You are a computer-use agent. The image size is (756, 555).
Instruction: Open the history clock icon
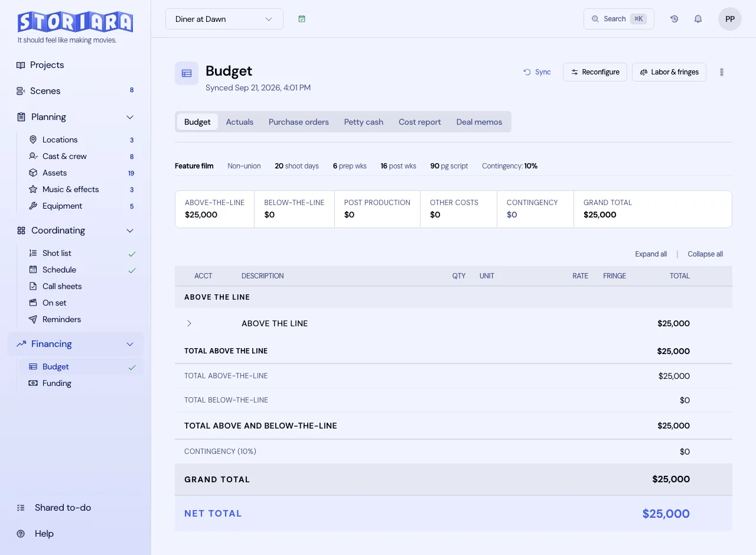(x=674, y=19)
